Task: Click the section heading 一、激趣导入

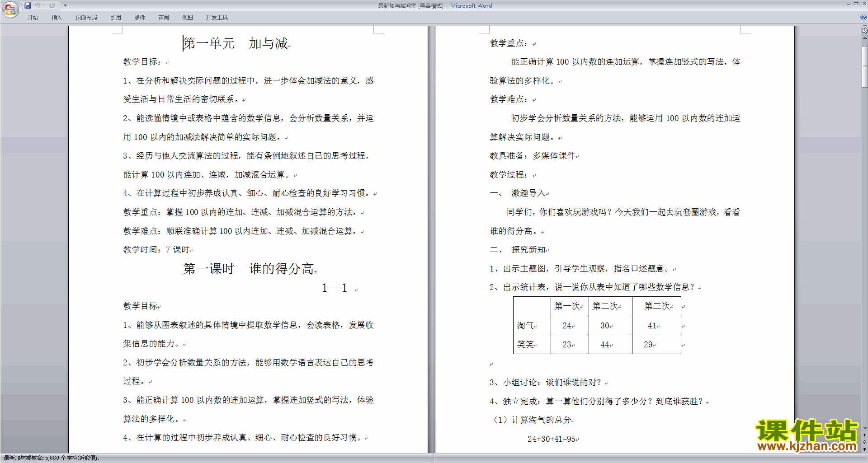Action: pos(518,193)
